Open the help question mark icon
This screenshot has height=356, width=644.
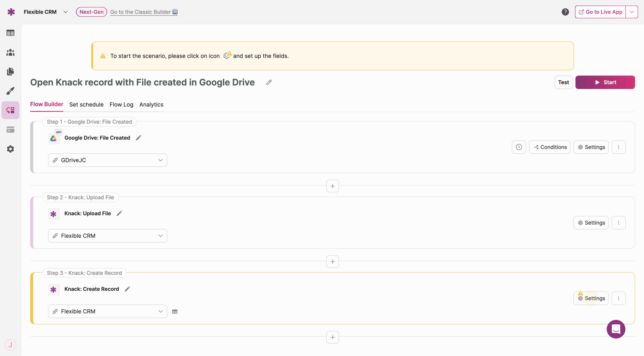pyautogui.click(x=565, y=12)
